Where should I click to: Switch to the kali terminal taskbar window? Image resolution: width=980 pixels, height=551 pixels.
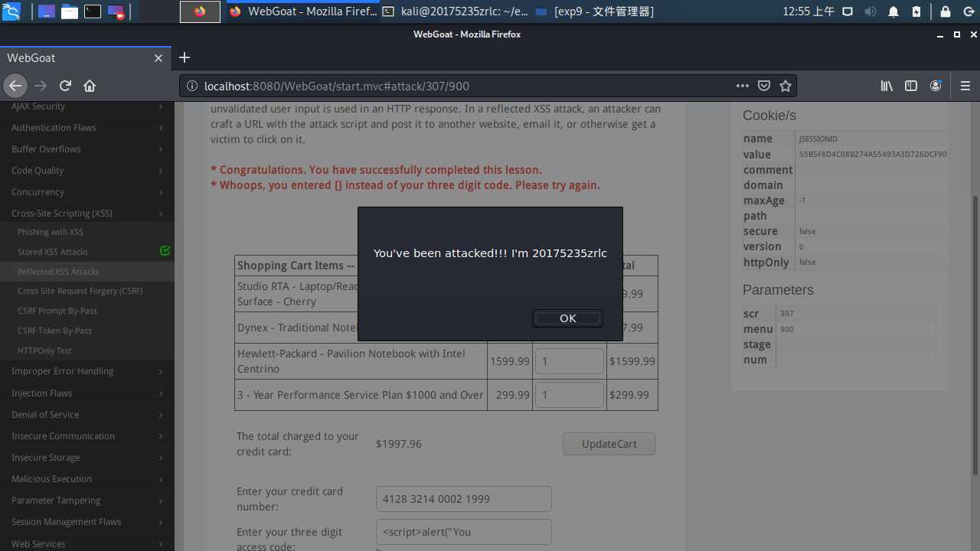(x=455, y=11)
